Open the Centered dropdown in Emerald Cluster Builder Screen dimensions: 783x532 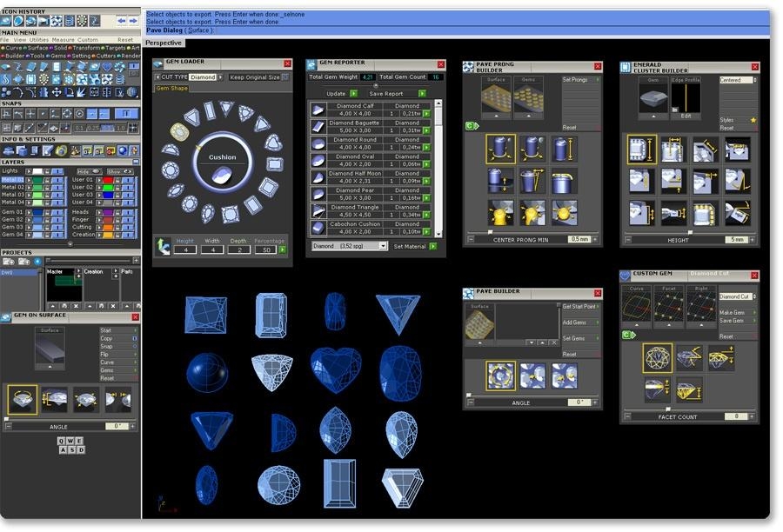pos(737,80)
